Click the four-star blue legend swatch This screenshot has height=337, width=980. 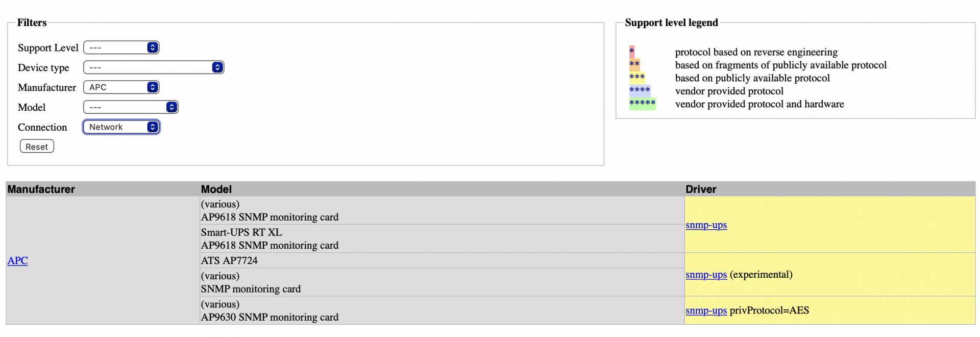pos(640,91)
